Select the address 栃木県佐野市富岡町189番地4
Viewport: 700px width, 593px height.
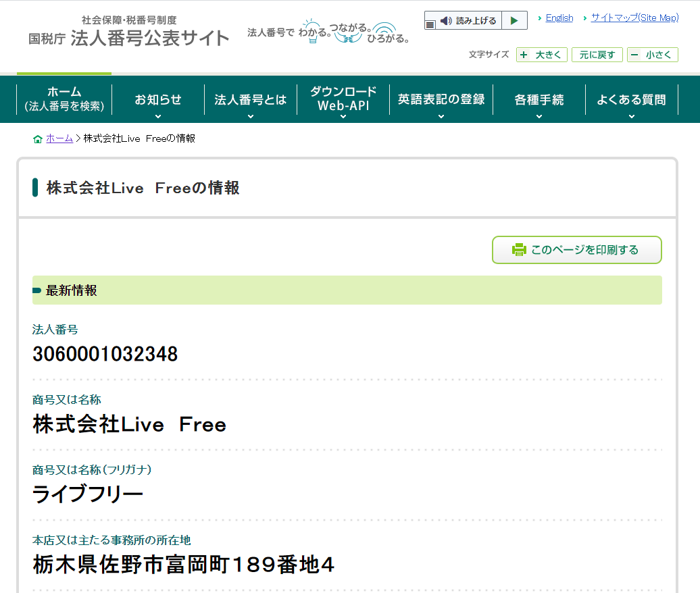184,565
